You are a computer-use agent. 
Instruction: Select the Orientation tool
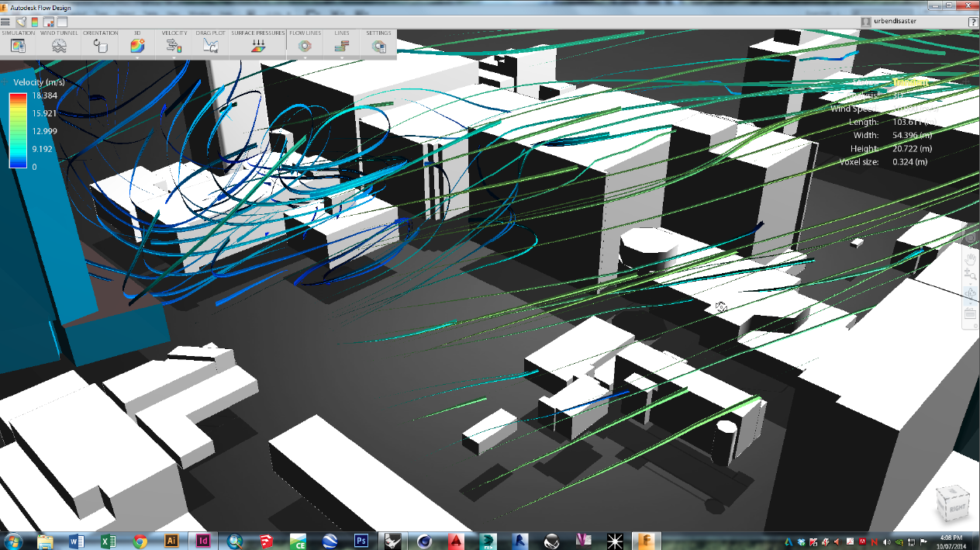pyautogui.click(x=100, y=47)
